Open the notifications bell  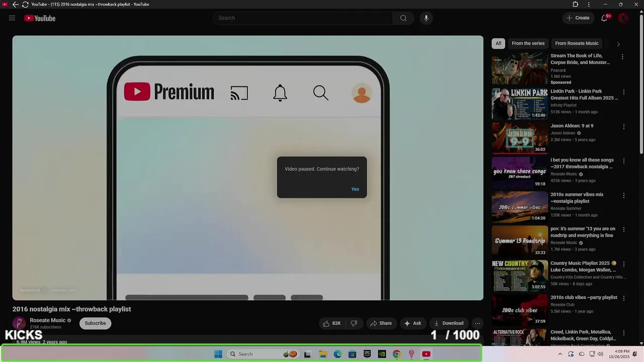click(605, 18)
